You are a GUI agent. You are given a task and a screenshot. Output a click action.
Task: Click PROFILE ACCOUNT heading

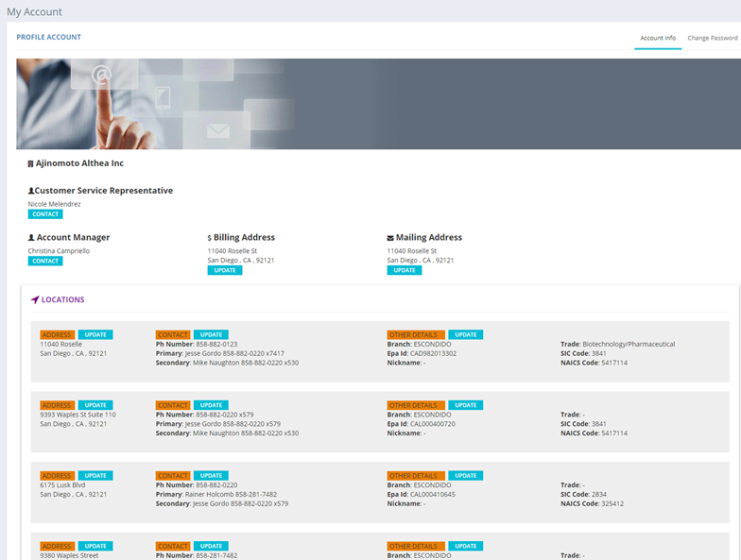49,37
